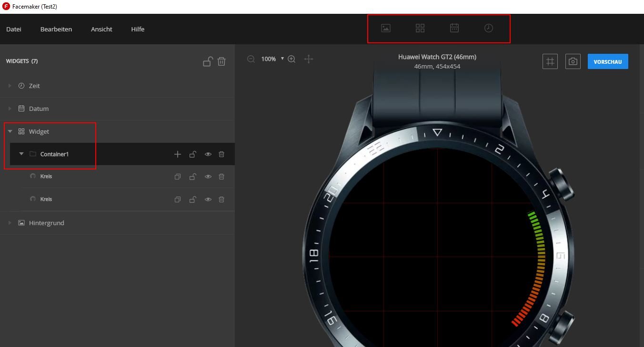Duplicate the lower Kreis element

point(178,199)
